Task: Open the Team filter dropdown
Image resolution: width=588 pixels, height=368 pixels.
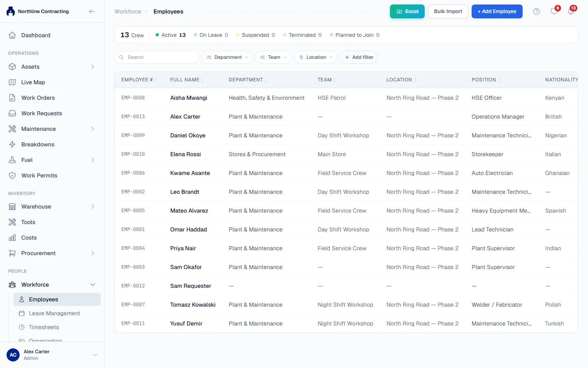Action: [273, 57]
